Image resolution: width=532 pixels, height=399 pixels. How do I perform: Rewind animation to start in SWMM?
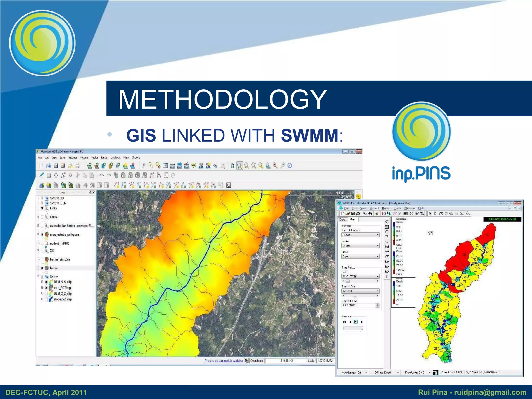pos(344,322)
